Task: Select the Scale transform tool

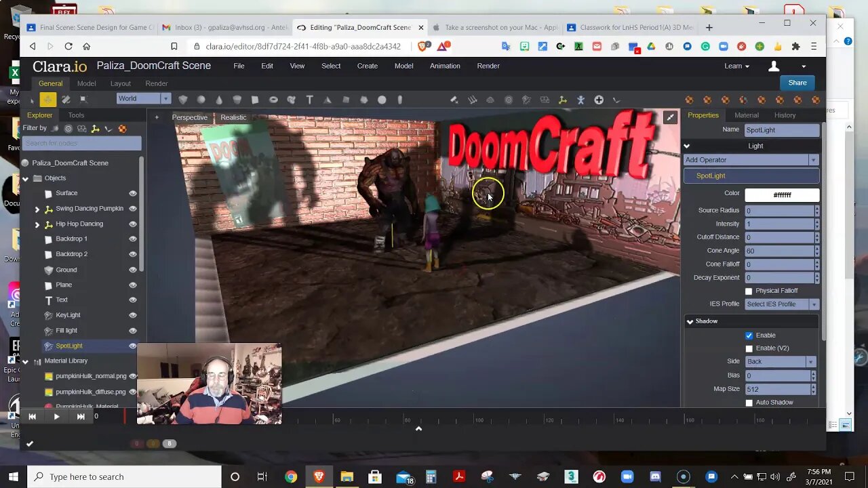Action: click(x=83, y=100)
